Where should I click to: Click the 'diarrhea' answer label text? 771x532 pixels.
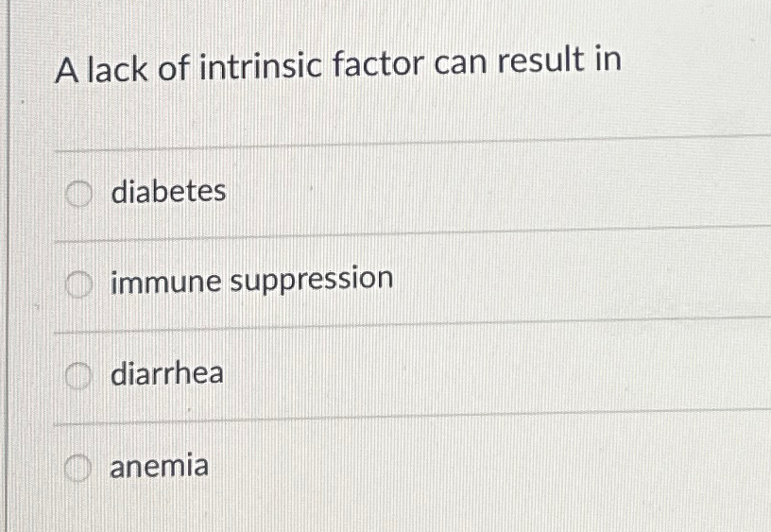click(167, 372)
